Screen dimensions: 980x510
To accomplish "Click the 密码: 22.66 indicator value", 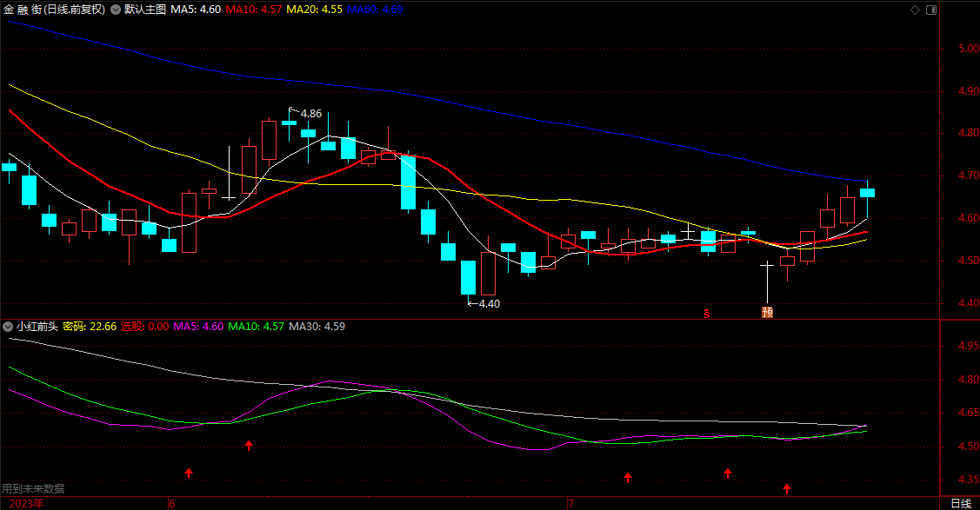I will pos(90,327).
